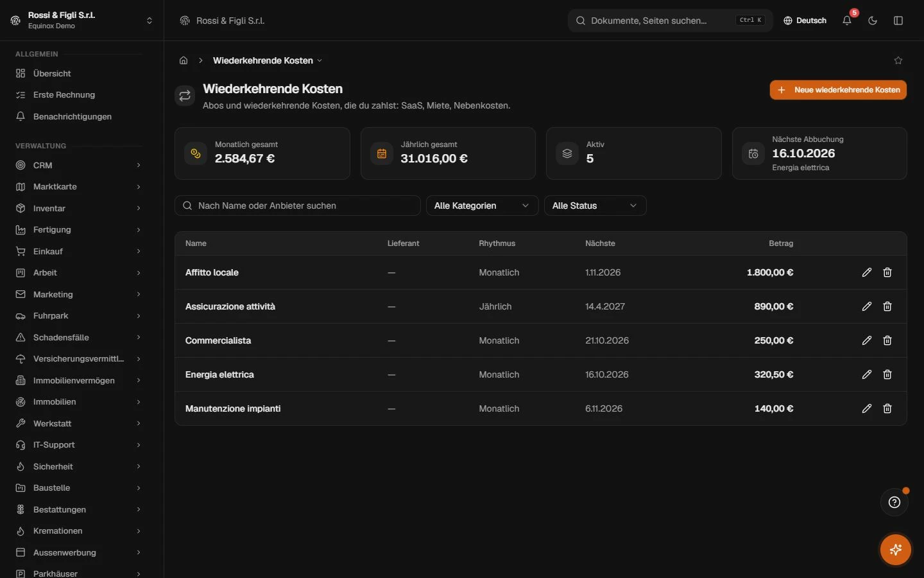924x578 pixels.
Task: Edit the Commercialista row
Action: pyautogui.click(x=867, y=340)
